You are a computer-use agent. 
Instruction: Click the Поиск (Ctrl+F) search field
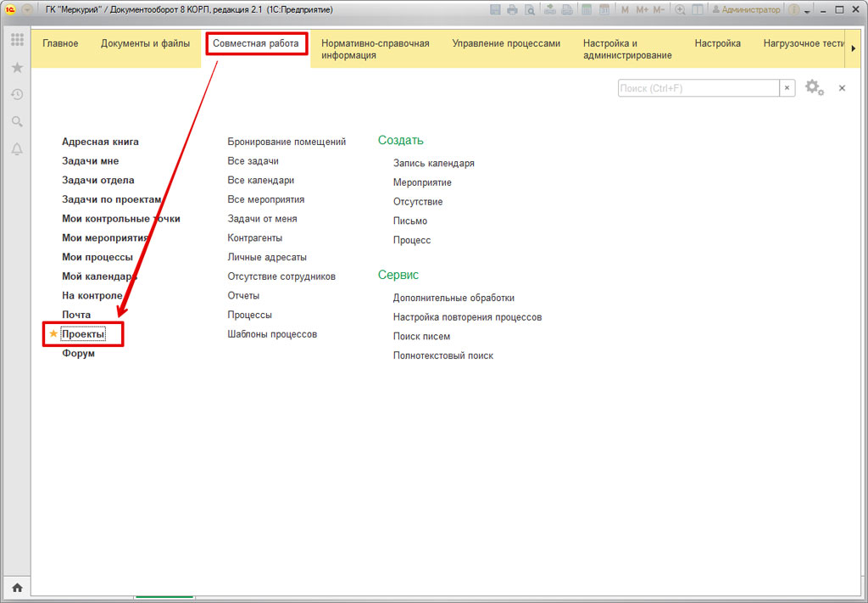(x=698, y=88)
